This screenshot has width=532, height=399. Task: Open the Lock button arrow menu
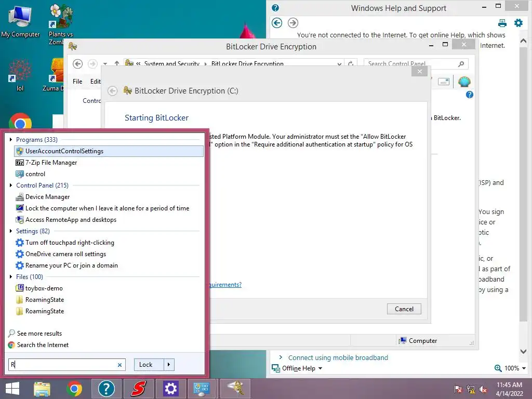pyautogui.click(x=169, y=365)
